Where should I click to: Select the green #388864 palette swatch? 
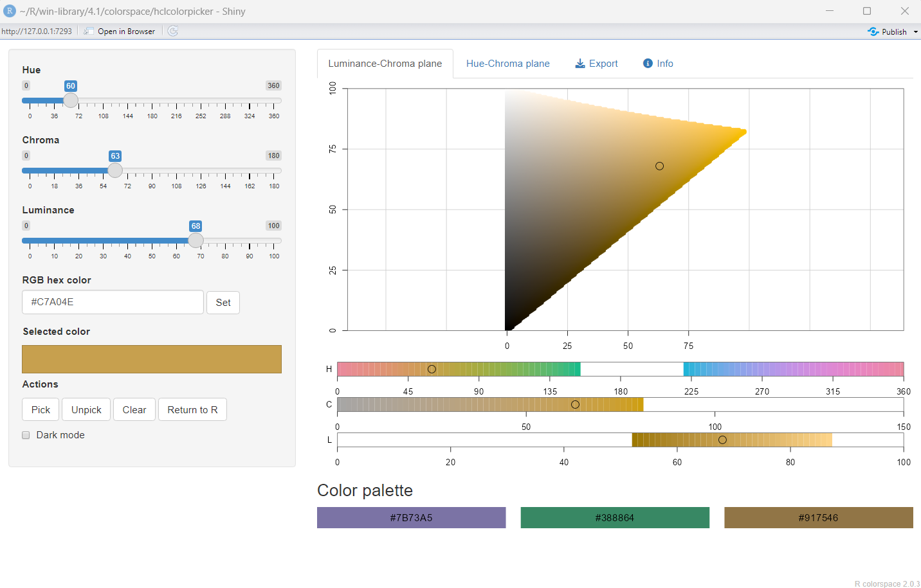[x=614, y=518]
